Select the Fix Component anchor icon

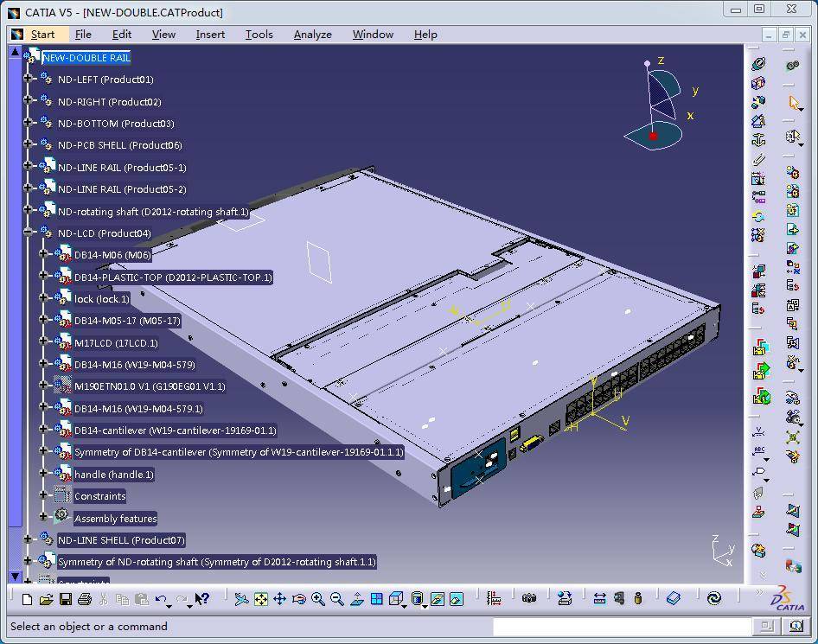[758, 139]
